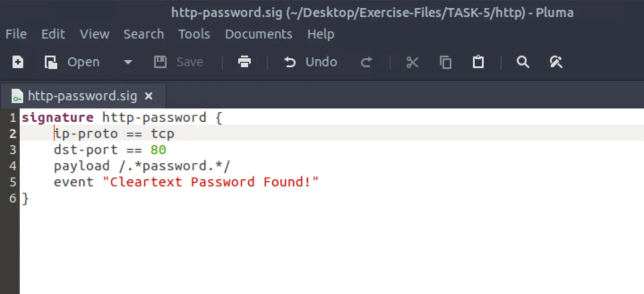Click the Find magnifier icon
This screenshot has width=644, height=294.
pos(523,62)
